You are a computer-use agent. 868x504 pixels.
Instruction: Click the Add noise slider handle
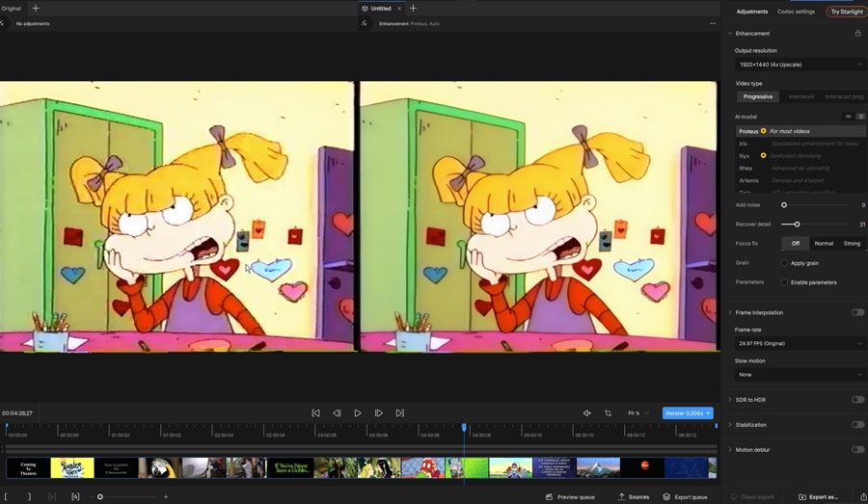784,205
